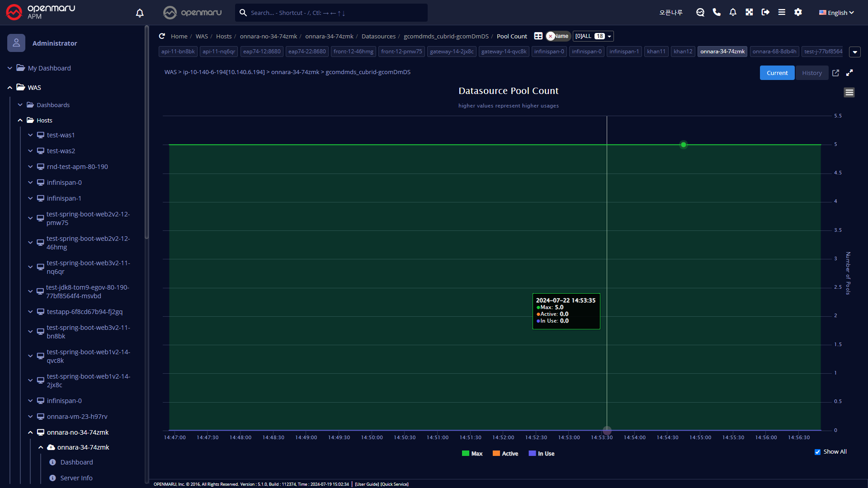Switch to the History tab
The width and height of the screenshot is (868, 488).
(812, 73)
